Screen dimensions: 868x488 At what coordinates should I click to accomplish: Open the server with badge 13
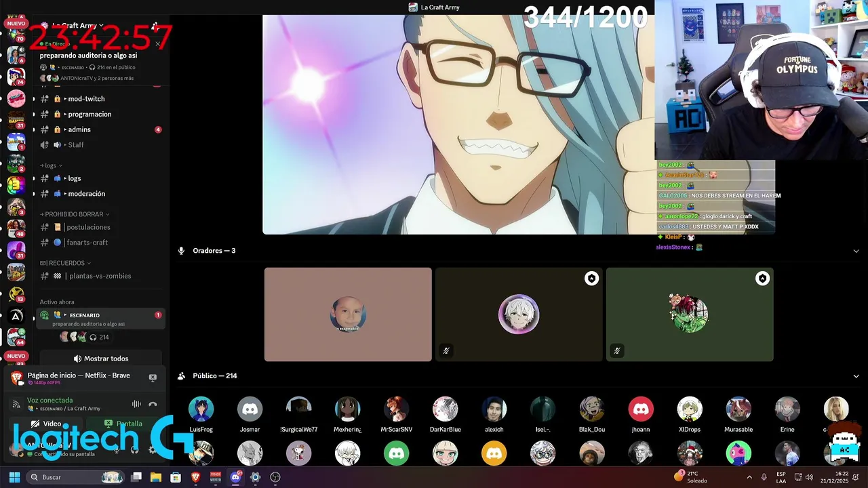pyautogui.click(x=16, y=293)
